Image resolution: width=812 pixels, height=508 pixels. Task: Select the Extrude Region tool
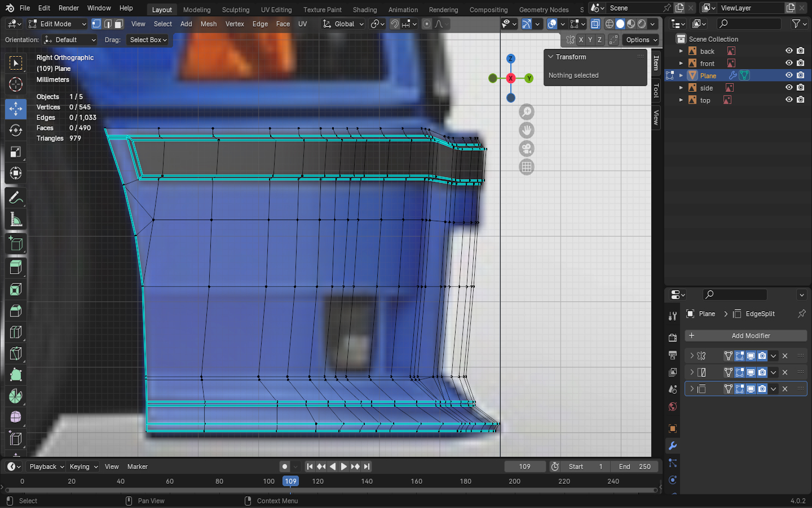coord(16,268)
